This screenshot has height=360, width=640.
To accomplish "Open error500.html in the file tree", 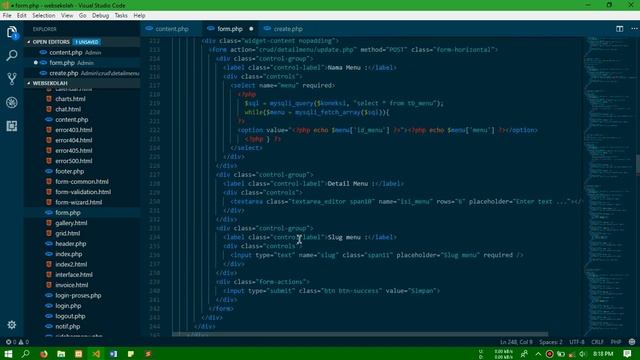I will coord(73,161).
